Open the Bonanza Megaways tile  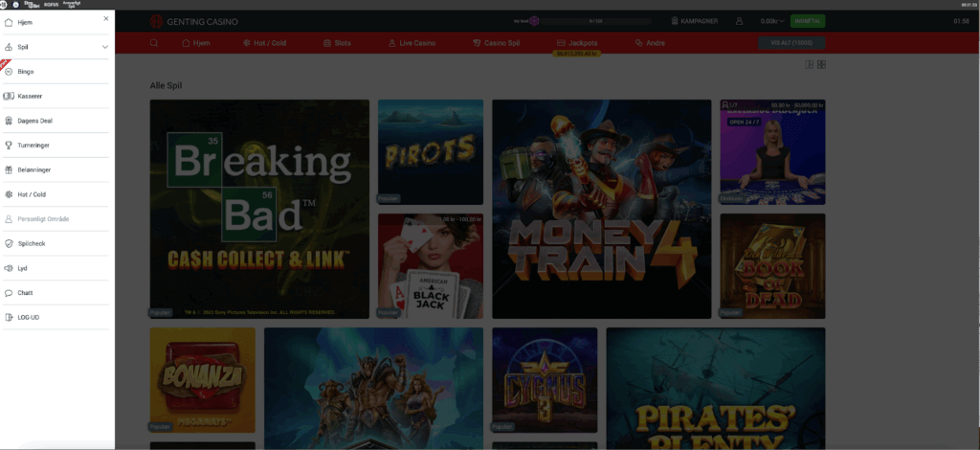coord(203,380)
